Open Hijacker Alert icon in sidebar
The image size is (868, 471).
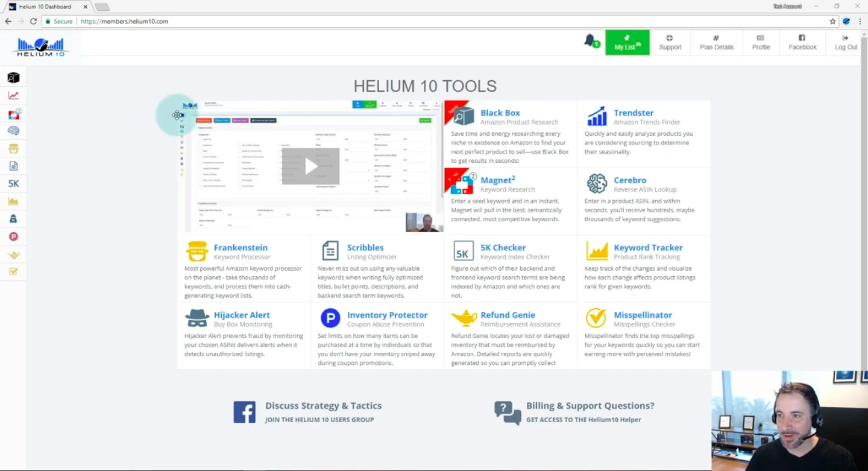[x=13, y=219]
